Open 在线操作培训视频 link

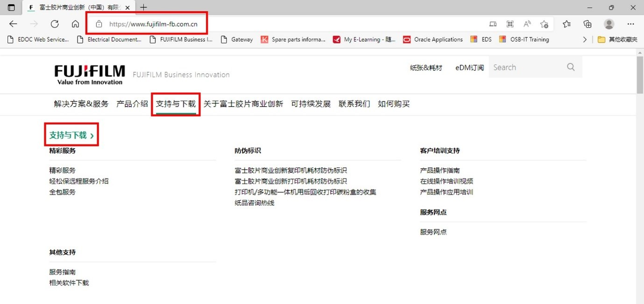(x=447, y=181)
